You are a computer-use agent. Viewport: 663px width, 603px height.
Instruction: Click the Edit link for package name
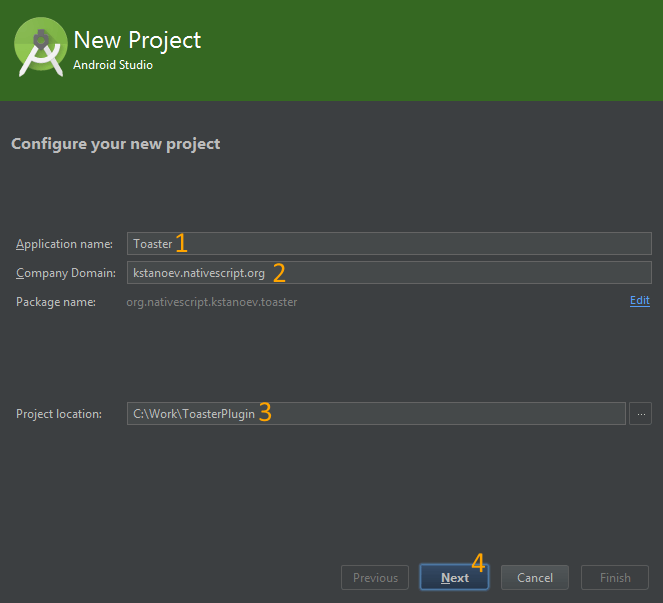pyautogui.click(x=639, y=301)
